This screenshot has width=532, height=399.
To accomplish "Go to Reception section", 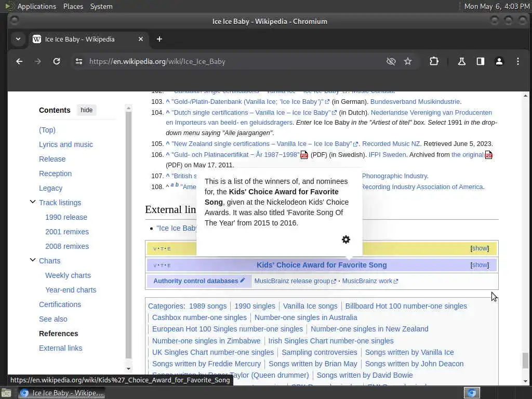I will 55,174.
